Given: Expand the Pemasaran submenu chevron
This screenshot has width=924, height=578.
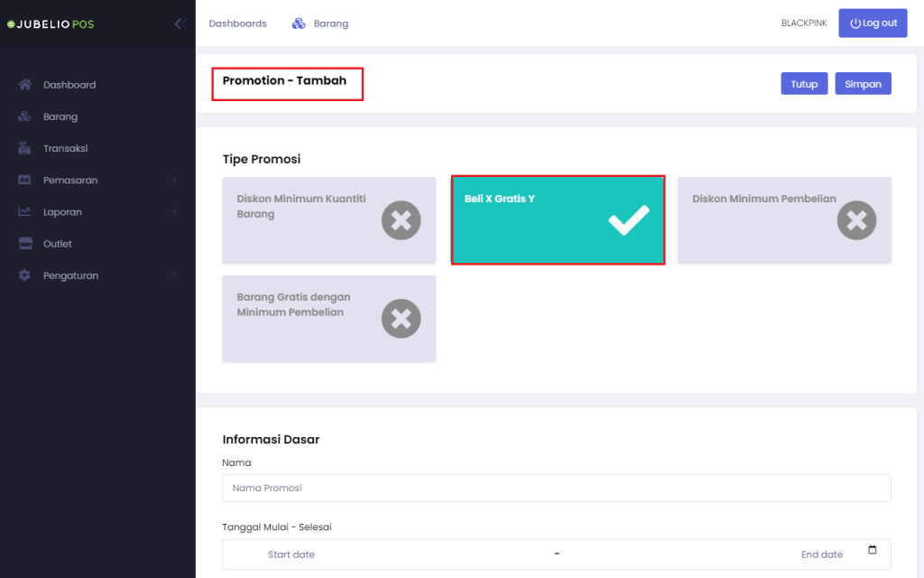Looking at the screenshot, I should tap(175, 180).
